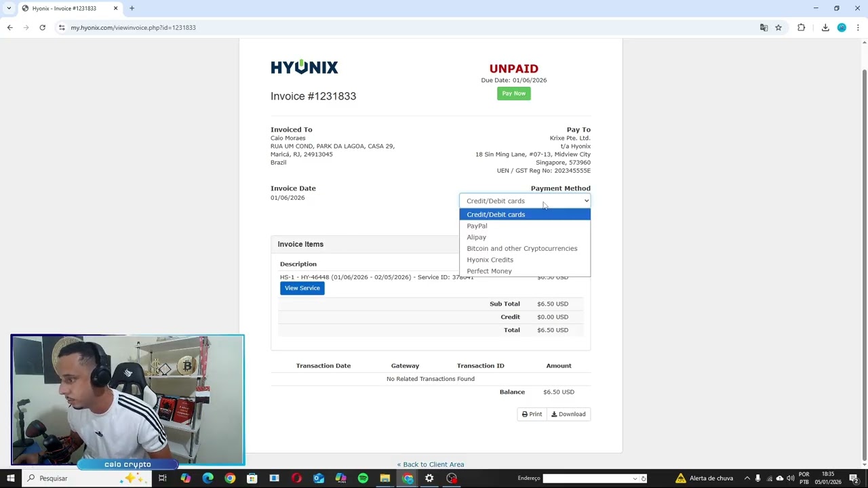This screenshot has width=868, height=488.
Task: Click the taskbar Pesquisar search box
Action: (x=87, y=479)
